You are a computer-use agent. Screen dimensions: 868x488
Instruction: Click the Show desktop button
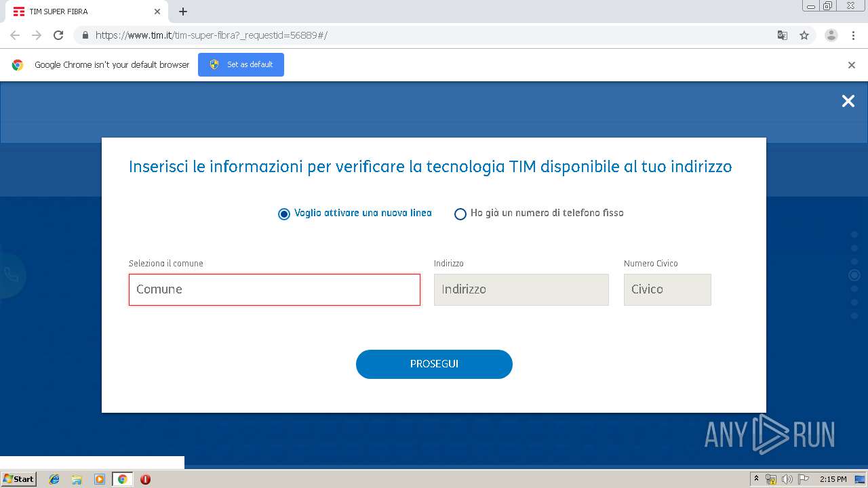click(x=861, y=479)
